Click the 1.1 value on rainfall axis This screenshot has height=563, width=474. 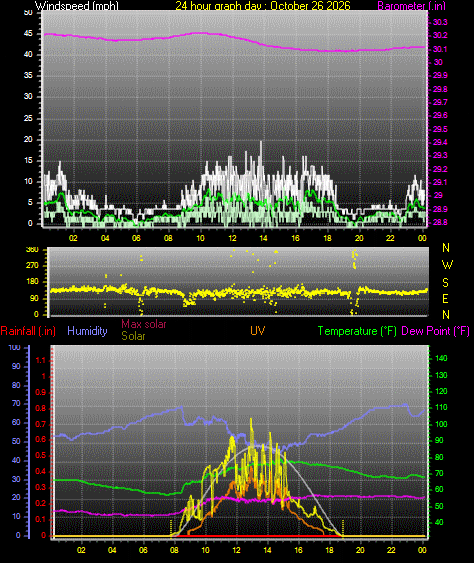coord(41,360)
